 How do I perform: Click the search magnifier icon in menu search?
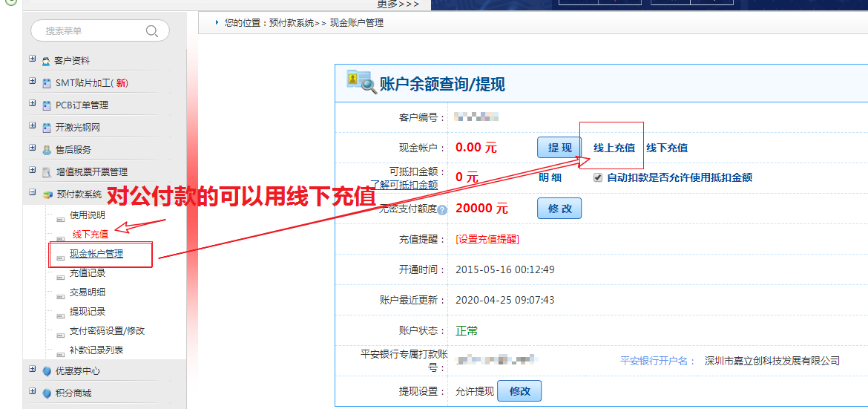click(152, 31)
